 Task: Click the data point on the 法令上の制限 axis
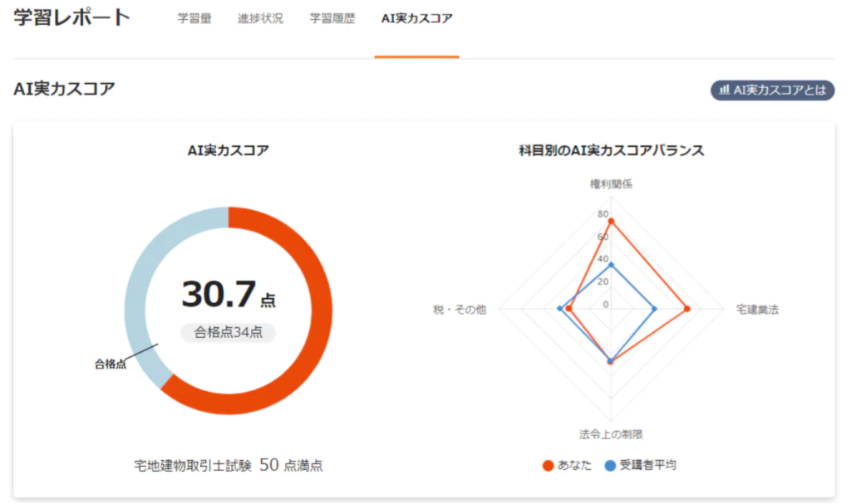pyautogui.click(x=611, y=361)
